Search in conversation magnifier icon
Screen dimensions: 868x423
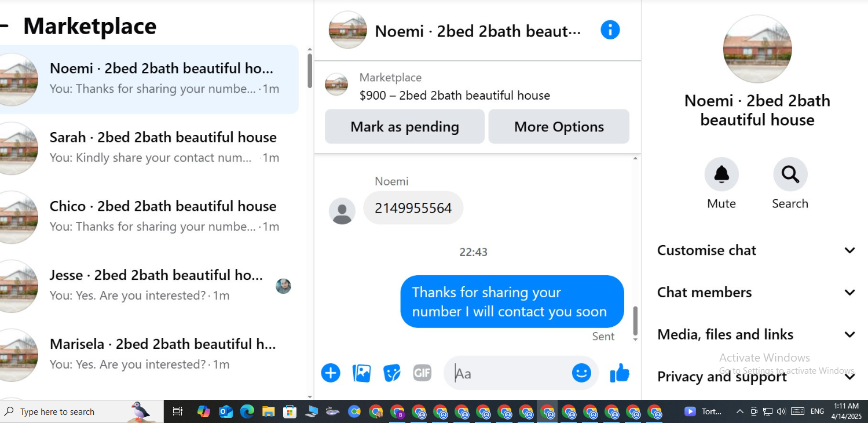790,174
